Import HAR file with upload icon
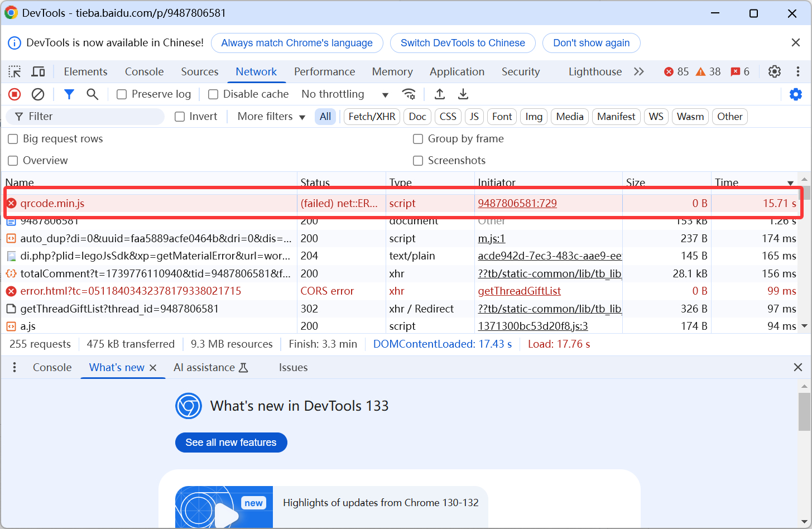812x529 pixels. point(440,94)
